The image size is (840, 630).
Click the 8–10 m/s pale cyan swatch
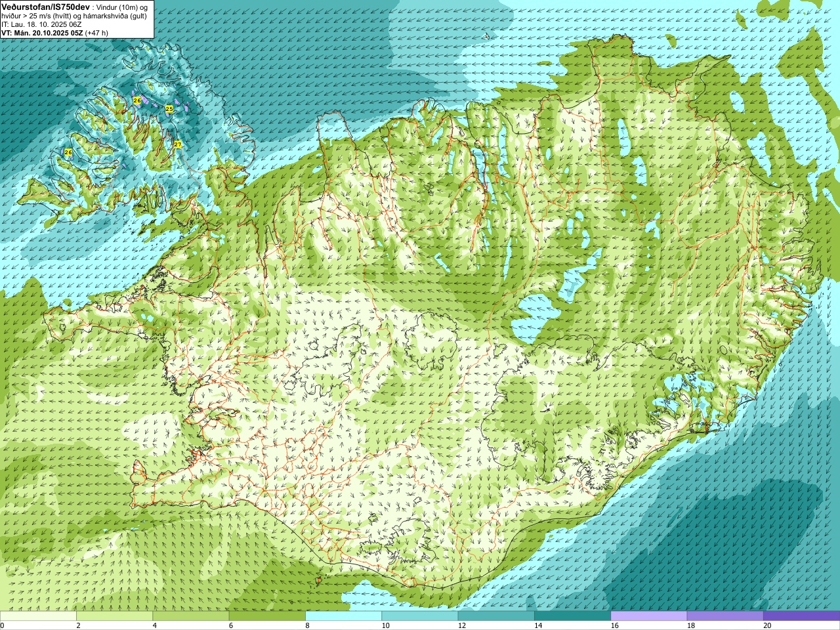coord(343,616)
